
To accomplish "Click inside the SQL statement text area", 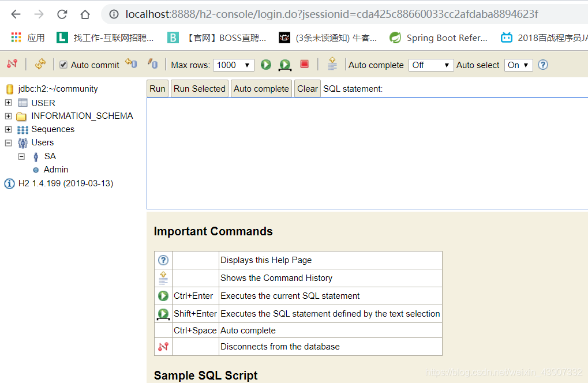I will pos(367,153).
